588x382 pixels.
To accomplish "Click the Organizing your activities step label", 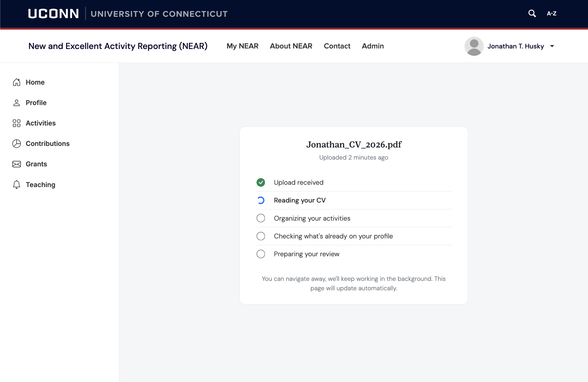I will pos(312,218).
